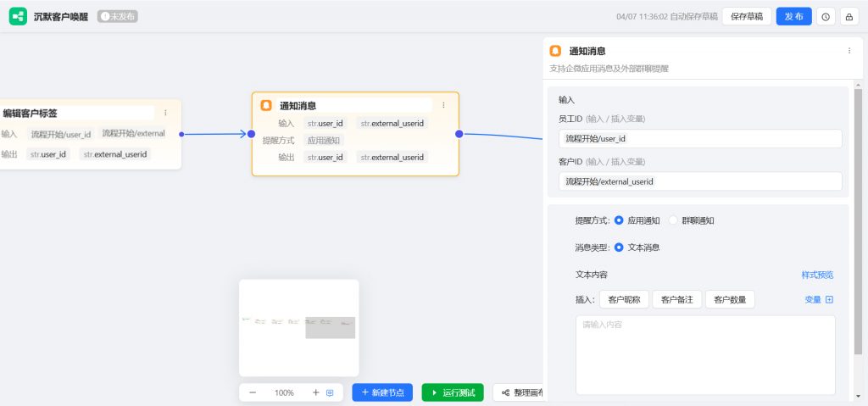Open the 编辑客户标签 node's three-dot menu
This screenshot has height=406, width=868.
(165, 113)
